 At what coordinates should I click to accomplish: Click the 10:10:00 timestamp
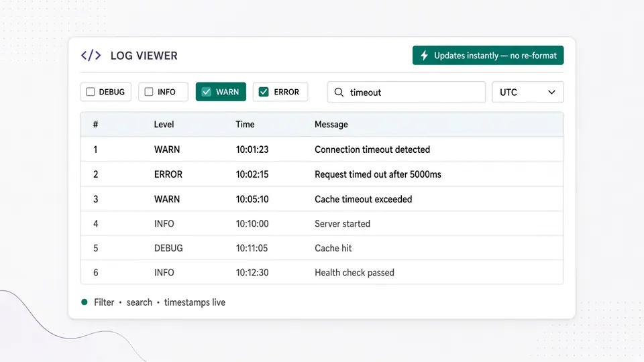[252, 224]
